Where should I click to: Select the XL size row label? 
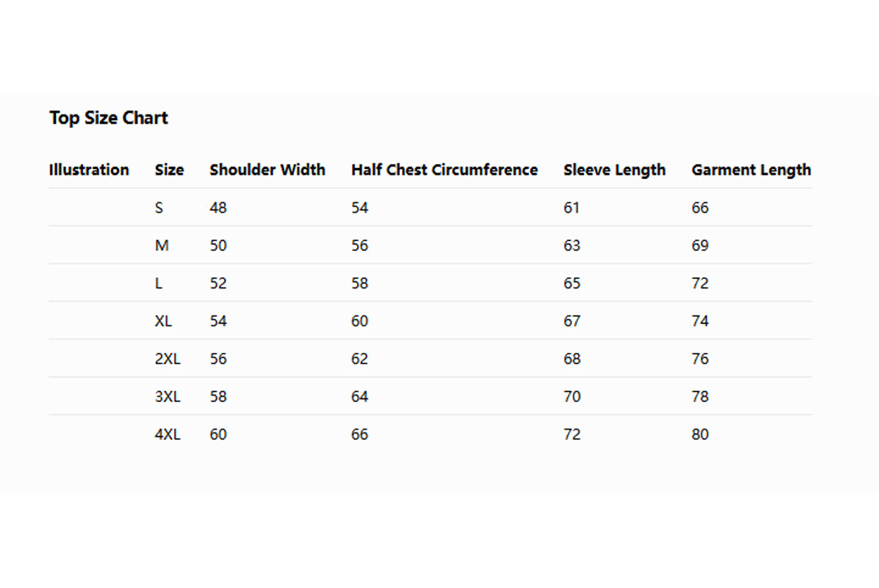tap(163, 321)
